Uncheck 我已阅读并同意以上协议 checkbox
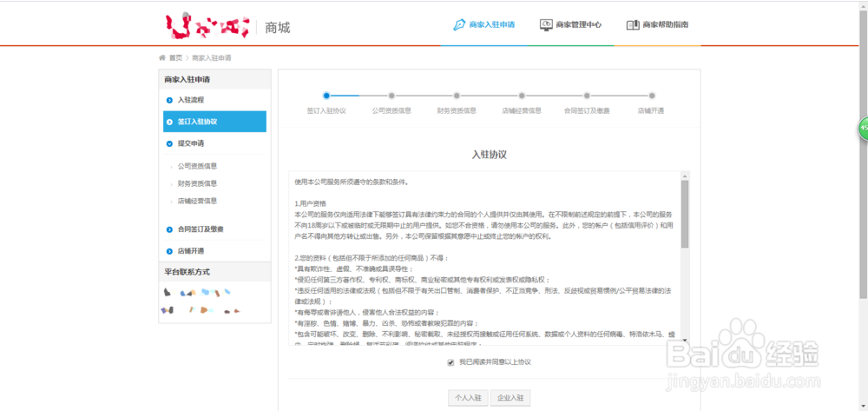The width and height of the screenshot is (868, 411). point(450,362)
